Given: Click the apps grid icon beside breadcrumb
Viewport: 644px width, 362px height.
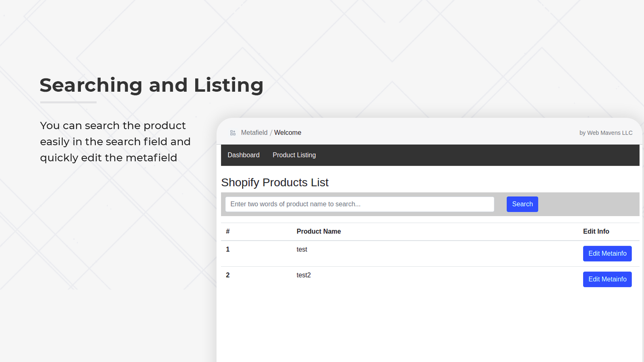Looking at the screenshot, I should [233, 132].
